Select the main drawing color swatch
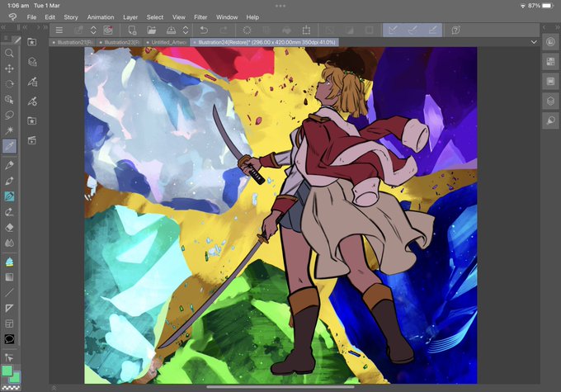The height and width of the screenshot is (392, 561). tap(7, 371)
